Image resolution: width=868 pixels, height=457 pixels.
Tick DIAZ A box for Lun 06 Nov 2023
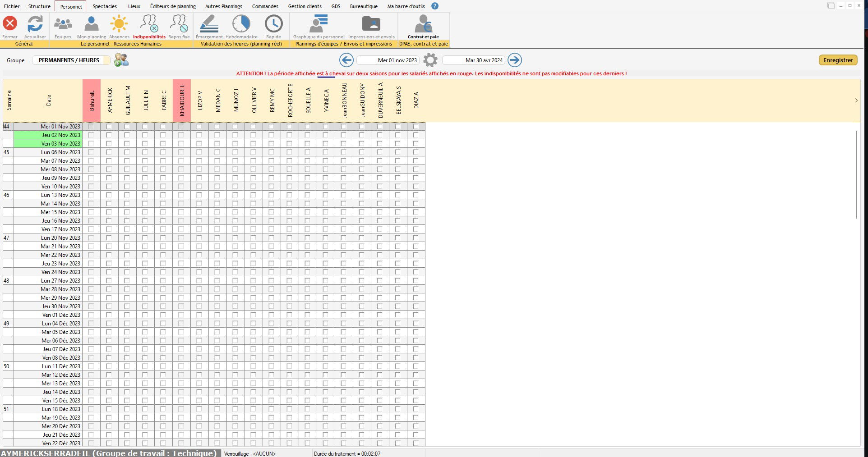pyautogui.click(x=416, y=152)
